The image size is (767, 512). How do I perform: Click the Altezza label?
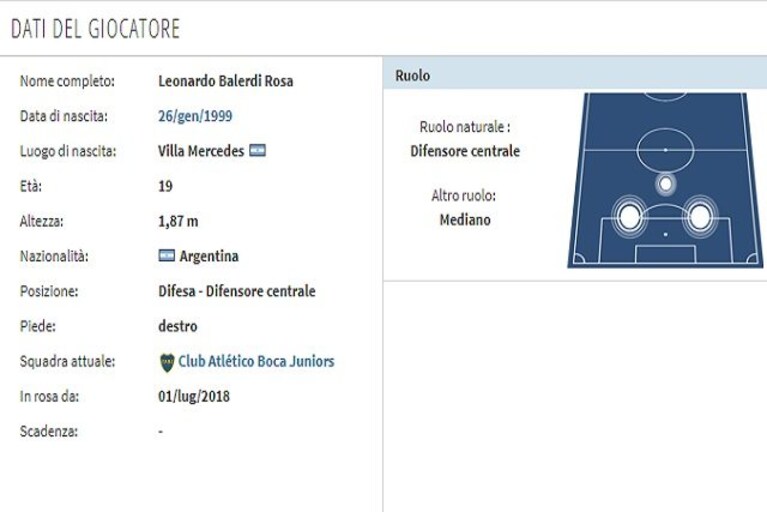pyautogui.click(x=42, y=222)
